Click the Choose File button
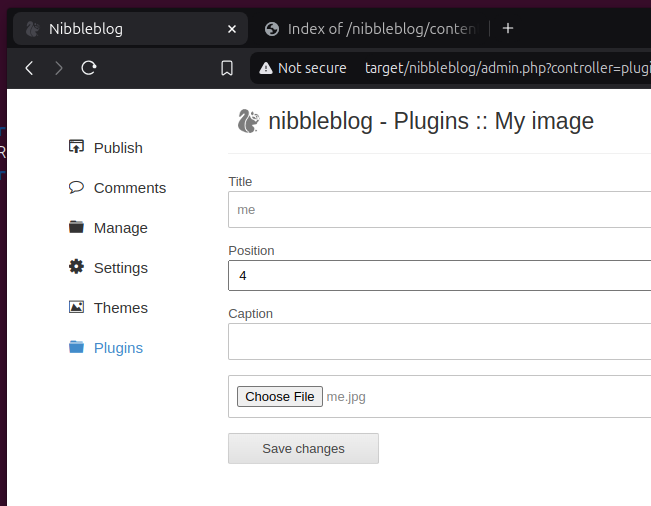Viewport: 651px width, 506px height. pos(280,397)
